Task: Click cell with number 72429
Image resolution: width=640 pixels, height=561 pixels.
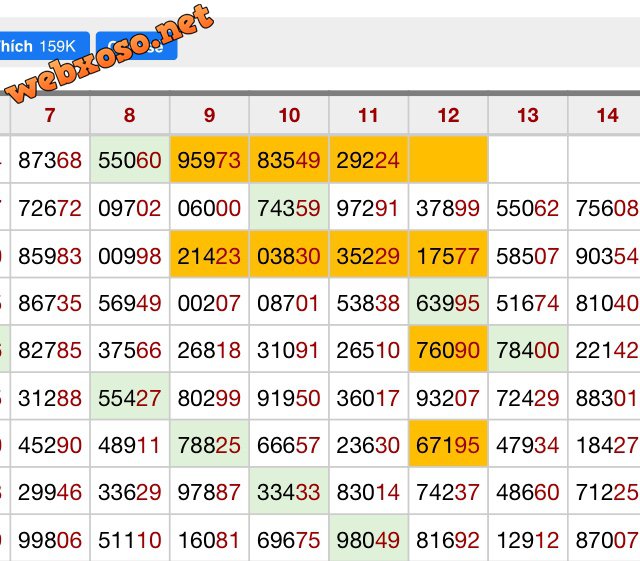Action: [x=528, y=397]
